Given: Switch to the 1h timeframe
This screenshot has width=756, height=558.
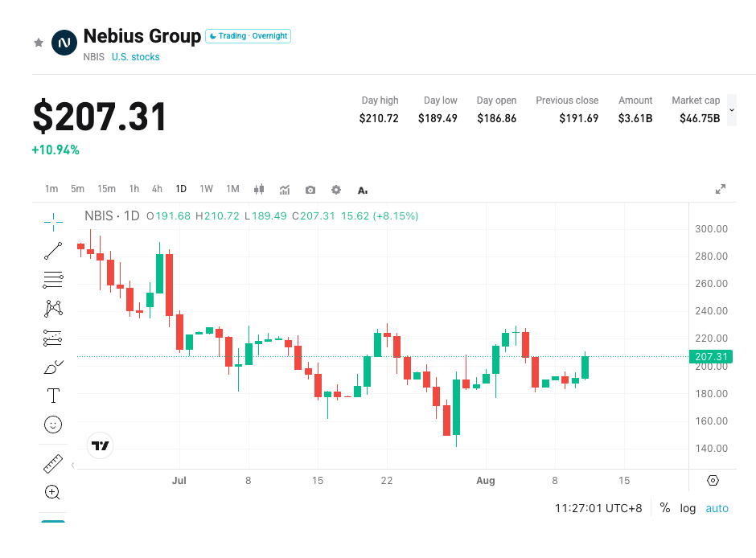Looking at the screenshot, I should tap(134, 189).
